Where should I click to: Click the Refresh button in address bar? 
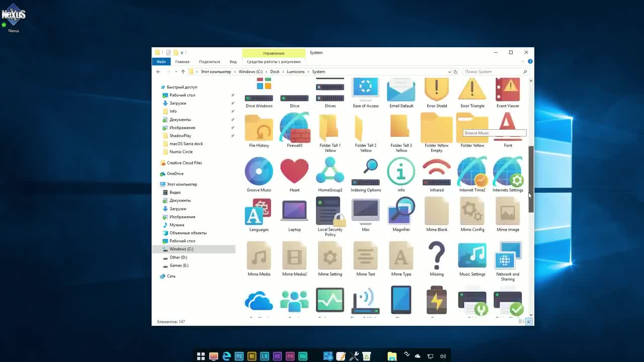(455, 71)
